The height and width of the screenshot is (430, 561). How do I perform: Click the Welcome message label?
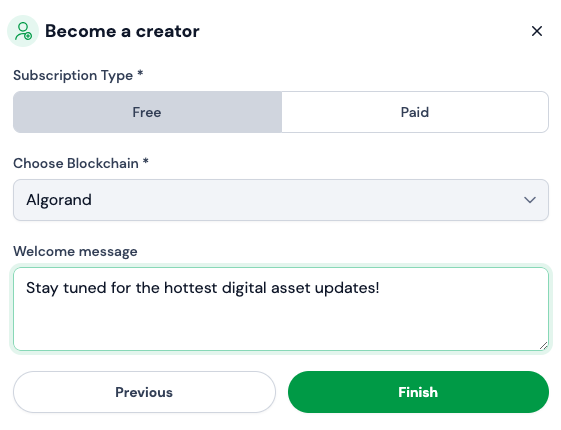75,251
